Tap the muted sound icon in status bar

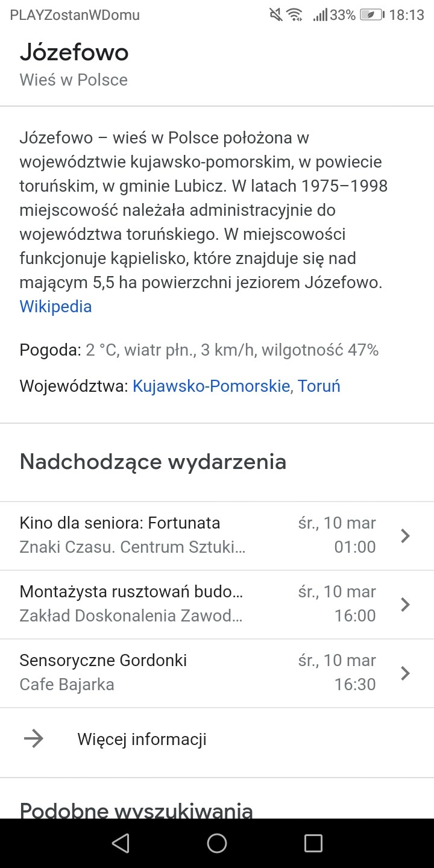pos(276,16)
